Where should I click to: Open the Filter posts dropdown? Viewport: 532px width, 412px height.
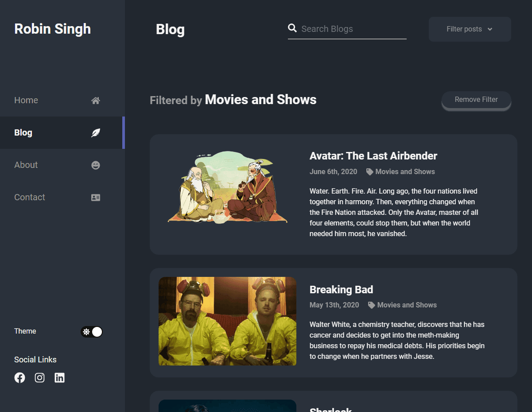469,29
